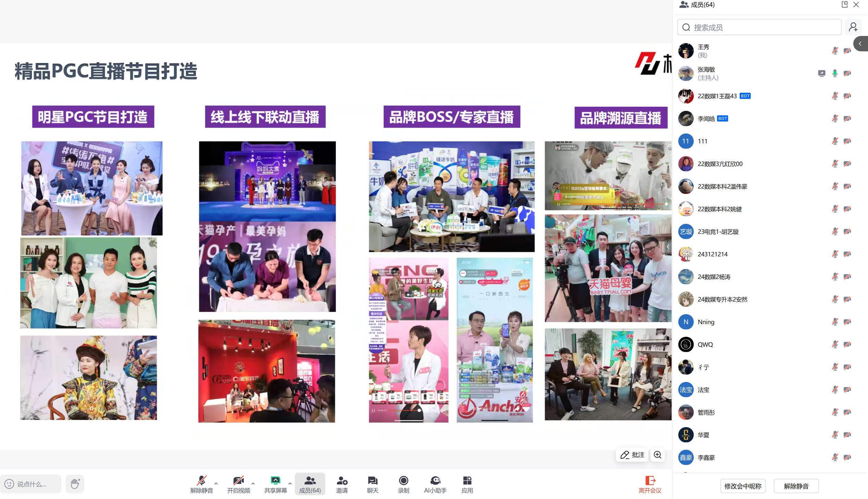
Task: Select 成员(64) in bottom toolbar
Action: pyautogui.click(x=310, y=484)
